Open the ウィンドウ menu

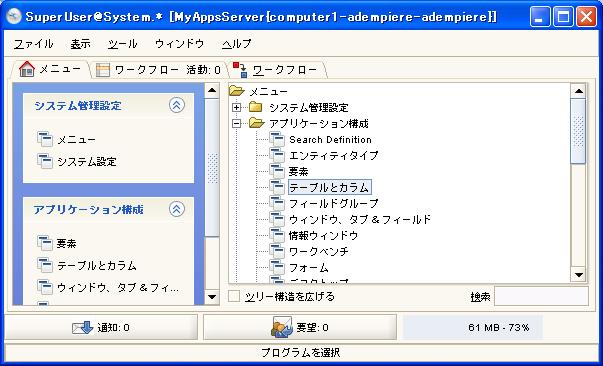pos(179,44)
